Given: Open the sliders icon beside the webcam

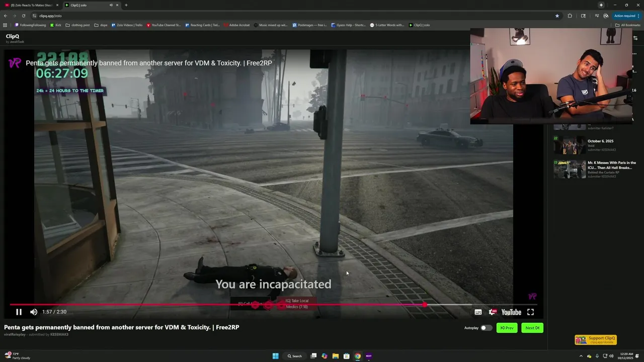Looking at the screenshot, I should (635, 38).
